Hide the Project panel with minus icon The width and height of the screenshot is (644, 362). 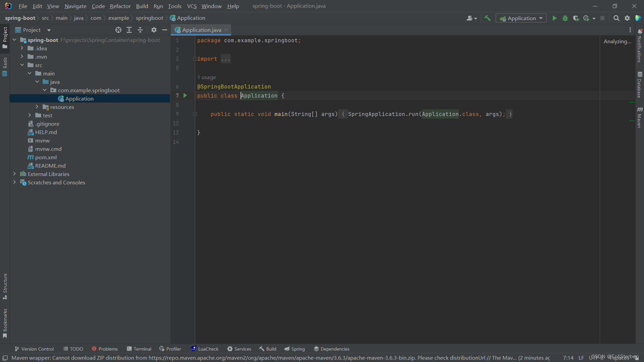coord(165,30)
